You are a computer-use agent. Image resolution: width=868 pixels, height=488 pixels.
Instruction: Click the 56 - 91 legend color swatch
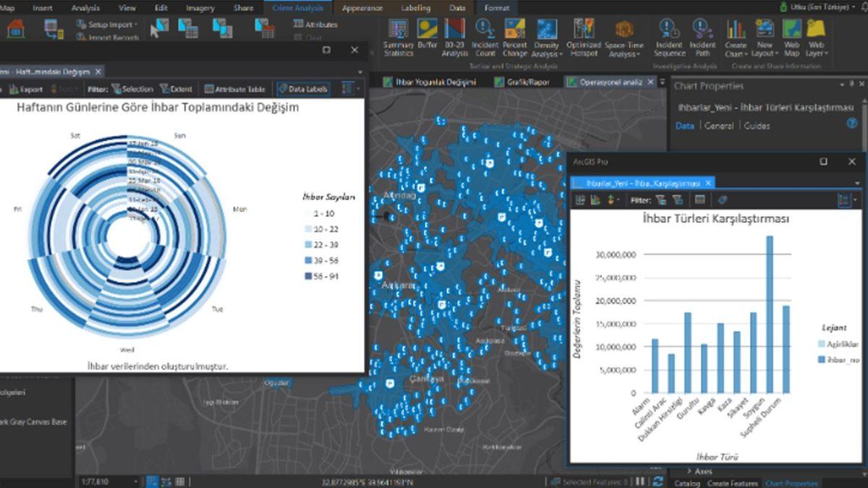(309, 276)
